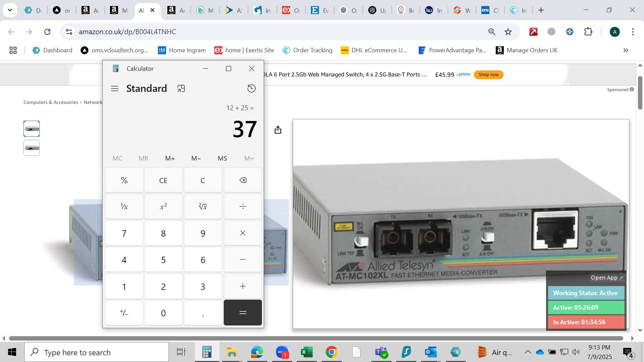
Task: Open the Chrome zoom magnifier icon
Action: pos(492,32)
